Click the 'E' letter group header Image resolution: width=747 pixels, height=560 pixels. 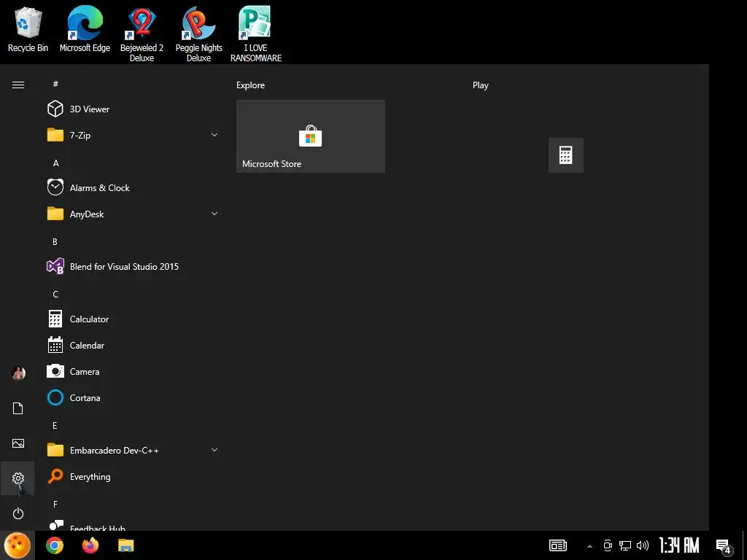pos(55,426)
